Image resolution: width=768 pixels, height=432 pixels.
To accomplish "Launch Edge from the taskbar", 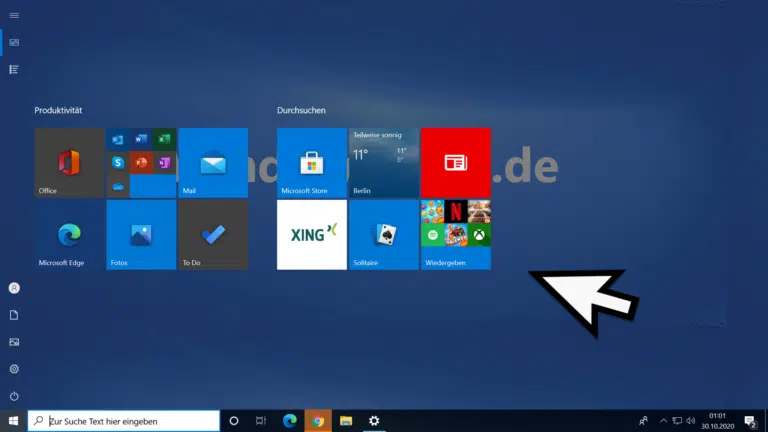I will pos(289,421).
